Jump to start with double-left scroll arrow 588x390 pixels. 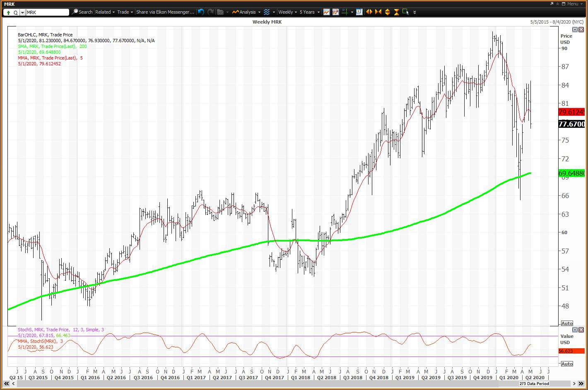tap(6, 384)
